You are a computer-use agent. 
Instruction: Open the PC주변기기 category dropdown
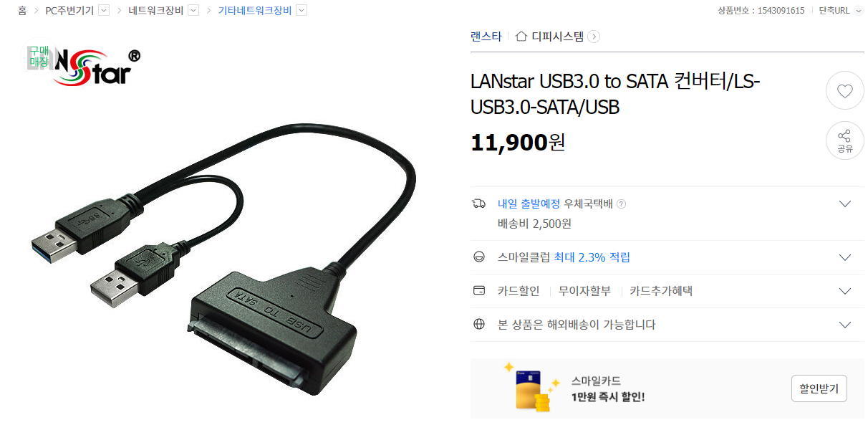[104, 10]
